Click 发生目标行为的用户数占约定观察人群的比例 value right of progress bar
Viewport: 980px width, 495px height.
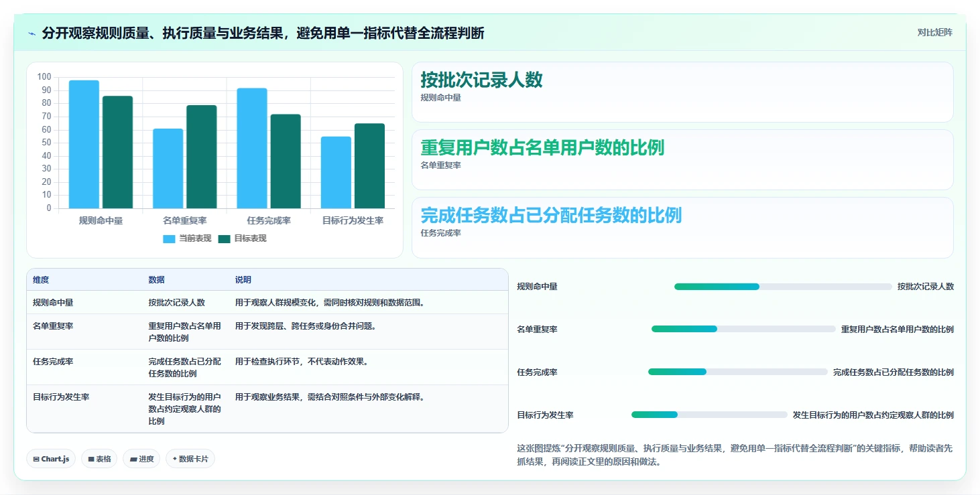pos(873,415)
